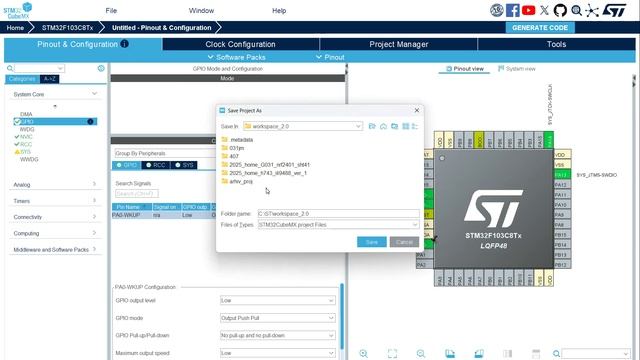The width and height of the screenshot is (640, 360).
Task: Toggle the A->Z sort button
Action: point(50,79)
